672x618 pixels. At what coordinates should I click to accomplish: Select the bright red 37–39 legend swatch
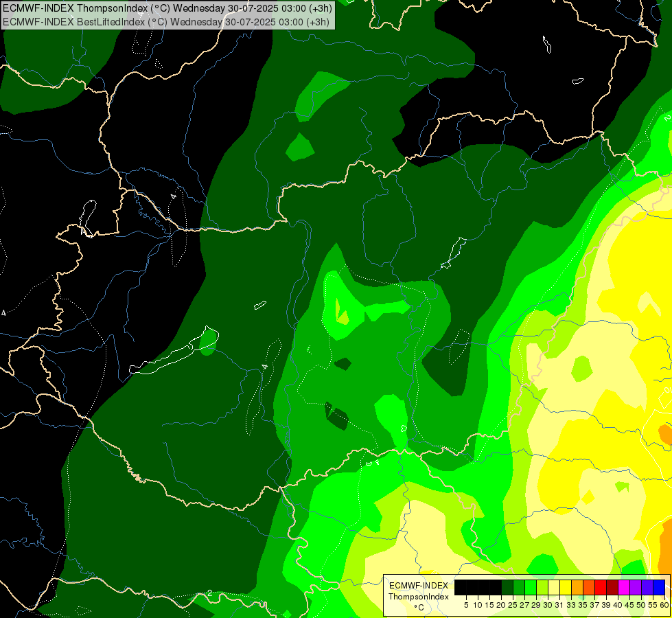point(601,587)
